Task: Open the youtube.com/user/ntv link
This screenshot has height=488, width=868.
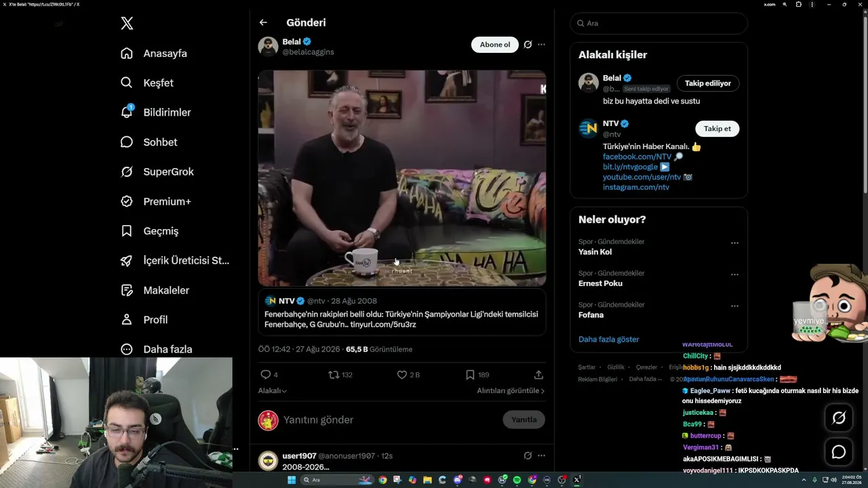Action: tap(642, 177)
